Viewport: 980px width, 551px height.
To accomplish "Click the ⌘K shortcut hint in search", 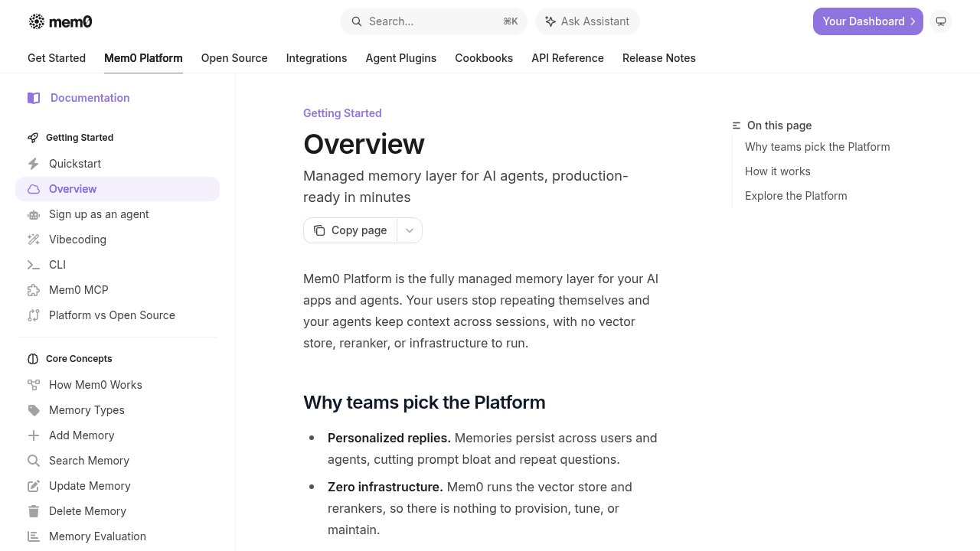I will tap(511, 21).
